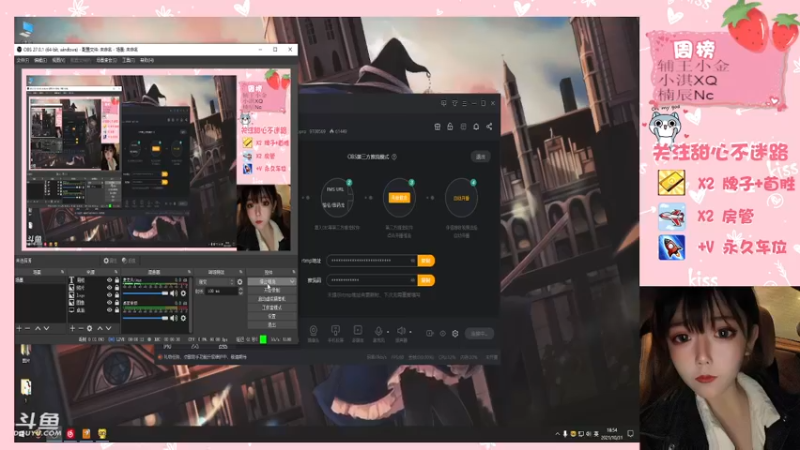Toggle eye icon of second source row

[x=109, y=288]
